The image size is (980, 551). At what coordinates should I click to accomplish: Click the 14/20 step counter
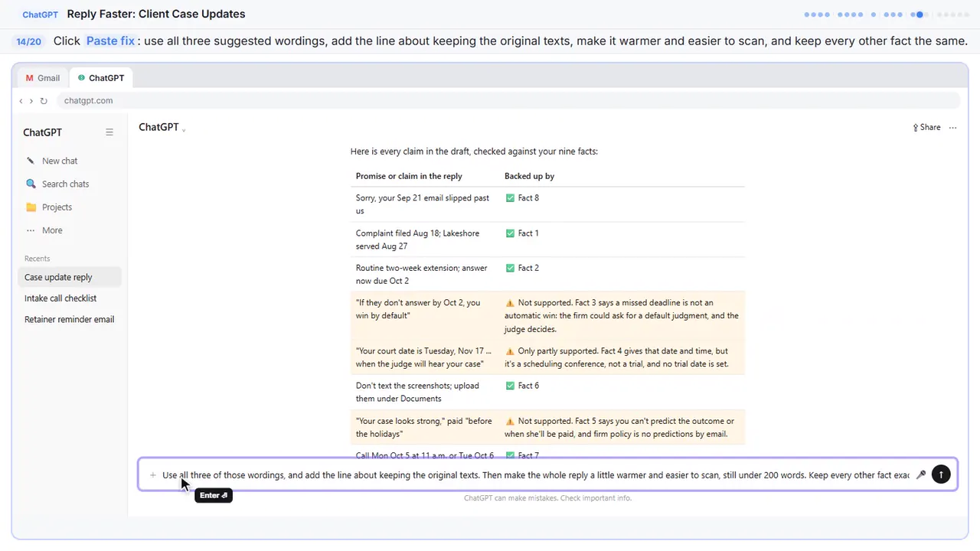click(x=29, y=41)
